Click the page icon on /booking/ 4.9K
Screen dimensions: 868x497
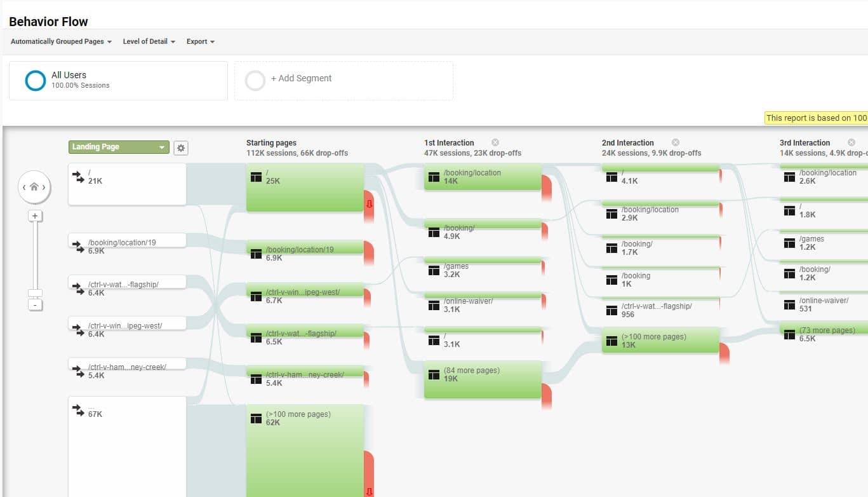coord(434,233)
